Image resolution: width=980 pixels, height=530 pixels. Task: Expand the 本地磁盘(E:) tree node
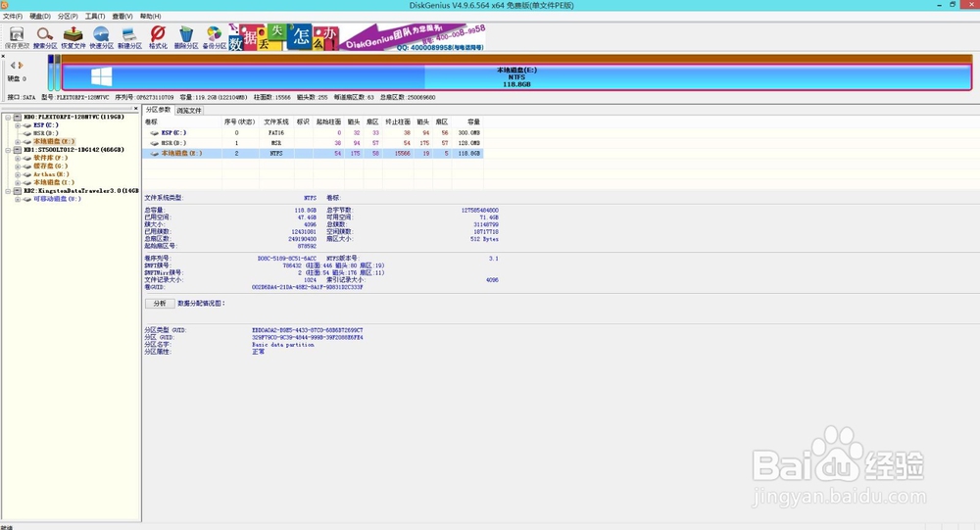[18, 142]
